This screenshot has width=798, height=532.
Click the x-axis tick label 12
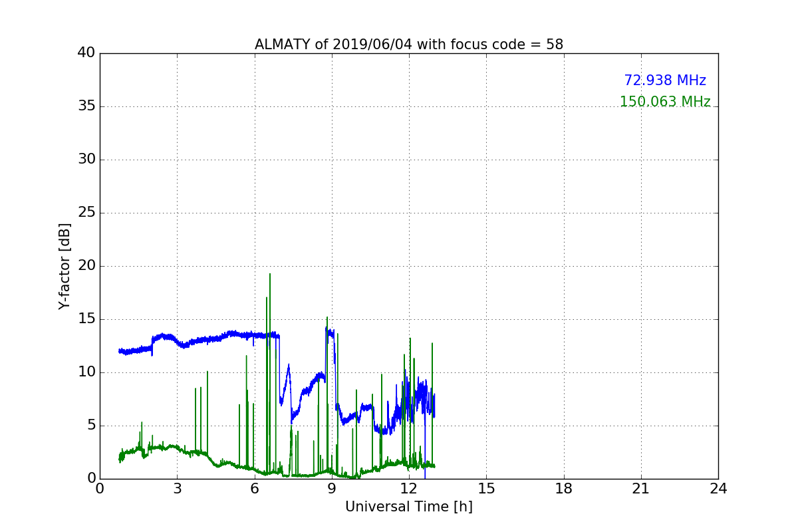tap(409, 489)
